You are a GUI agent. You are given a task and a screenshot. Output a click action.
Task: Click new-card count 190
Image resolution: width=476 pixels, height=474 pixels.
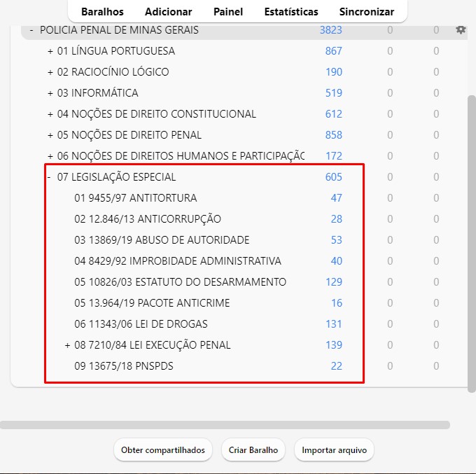[x=334, y=72]
